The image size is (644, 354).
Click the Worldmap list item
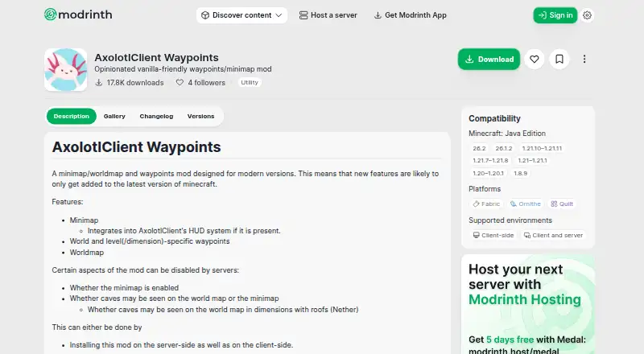click(x=87, y=253)
